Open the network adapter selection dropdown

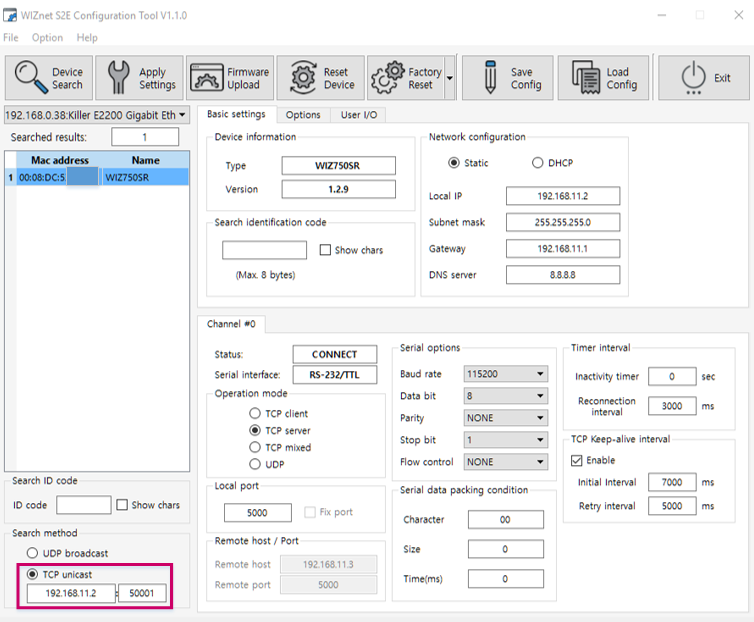[x=97, y=115]
